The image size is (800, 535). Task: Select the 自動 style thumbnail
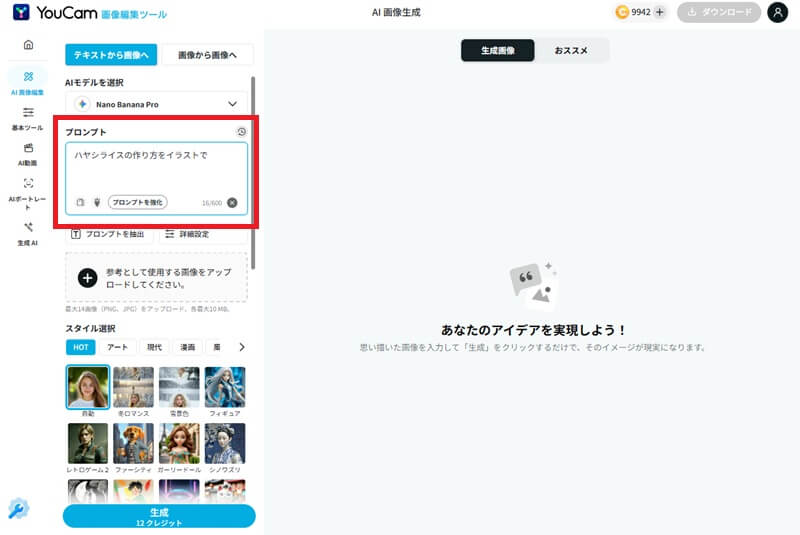[x=88, y=387]
